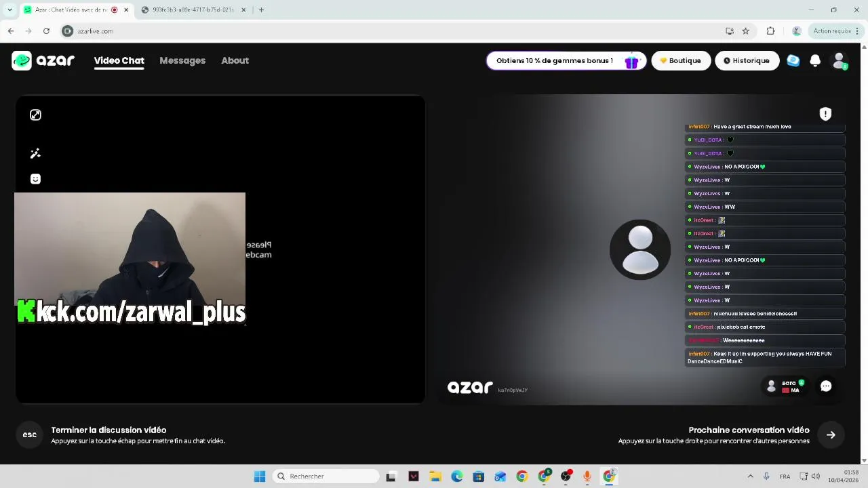Viewport: 868px width, 488px height.
Task: Open the smiley face filter icon
Action: tap(35, 179)
